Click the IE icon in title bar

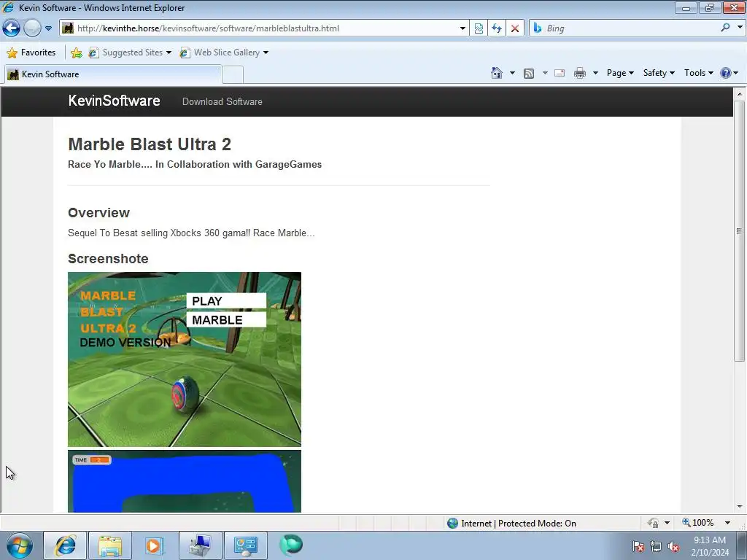[x=8, y=7]
